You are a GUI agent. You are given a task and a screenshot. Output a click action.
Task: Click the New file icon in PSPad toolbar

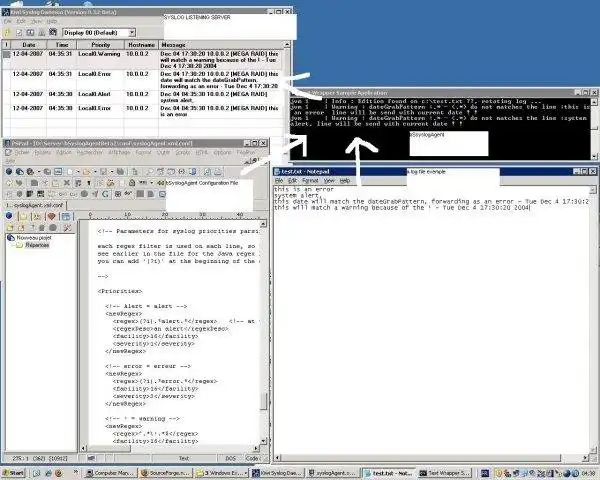tap(70, 172)
